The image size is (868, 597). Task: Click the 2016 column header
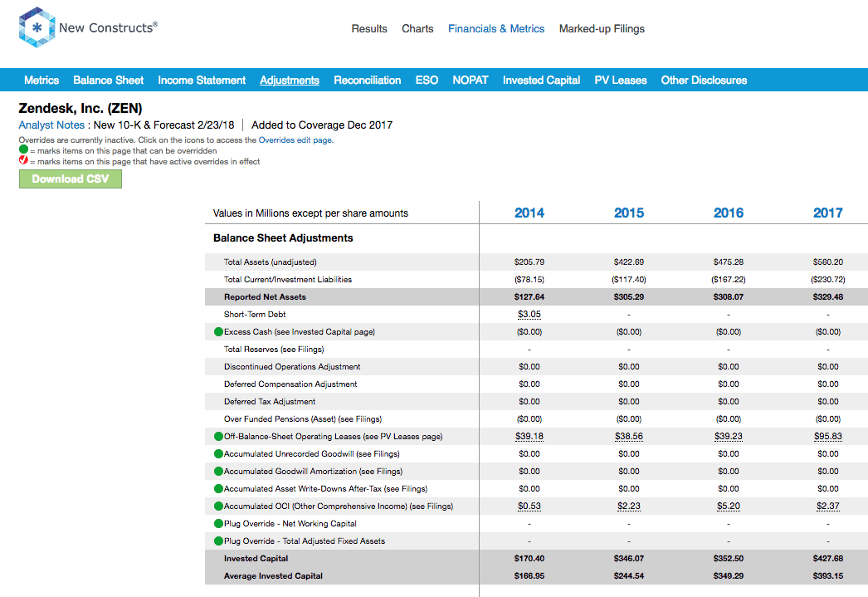729,213
